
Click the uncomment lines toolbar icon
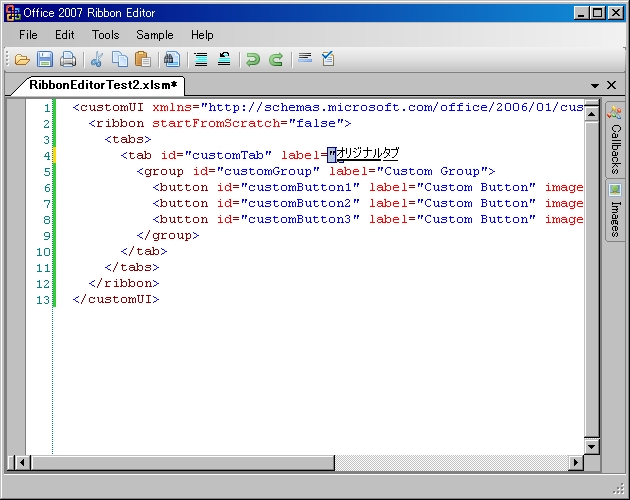pos(224,60)
